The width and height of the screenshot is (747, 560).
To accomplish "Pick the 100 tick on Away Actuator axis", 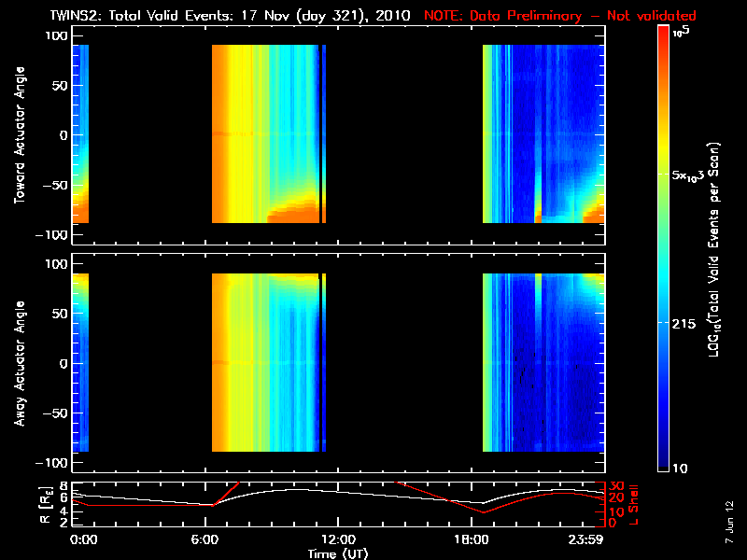I will [x=56, y=264].
